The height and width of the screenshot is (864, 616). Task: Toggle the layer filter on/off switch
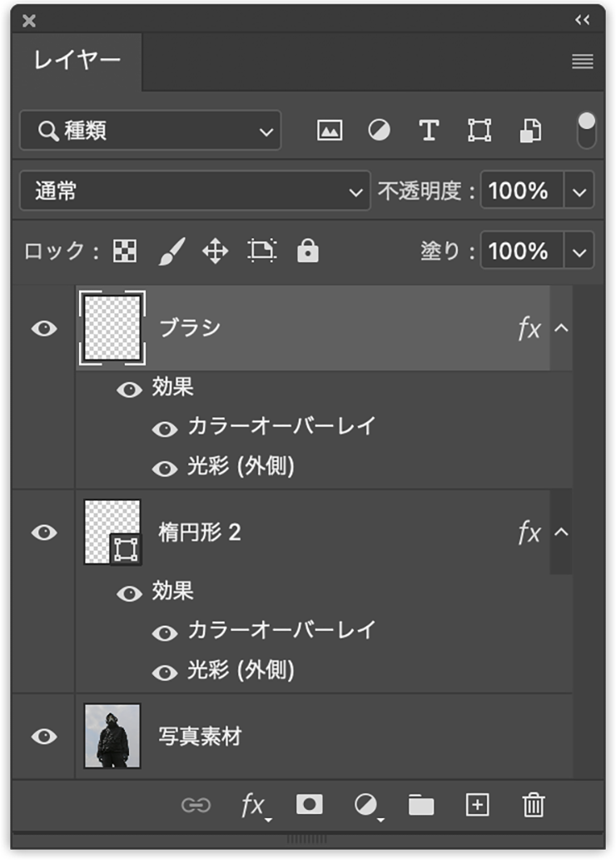point(587,131)
